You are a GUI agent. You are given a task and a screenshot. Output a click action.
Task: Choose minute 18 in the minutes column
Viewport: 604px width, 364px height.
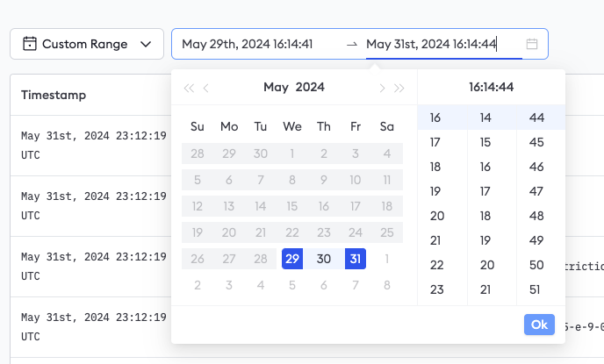coord(487,216)
